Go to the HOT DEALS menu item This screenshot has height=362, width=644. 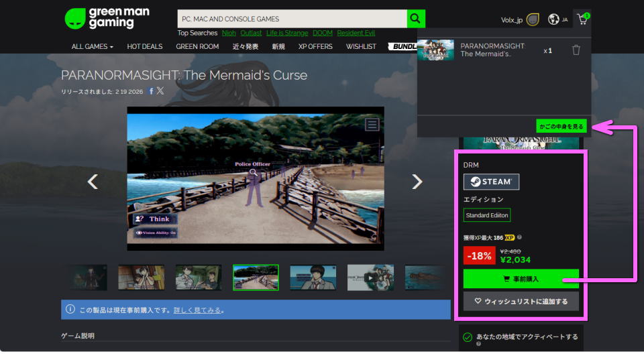pyautogui.click(x=144, y=46)
